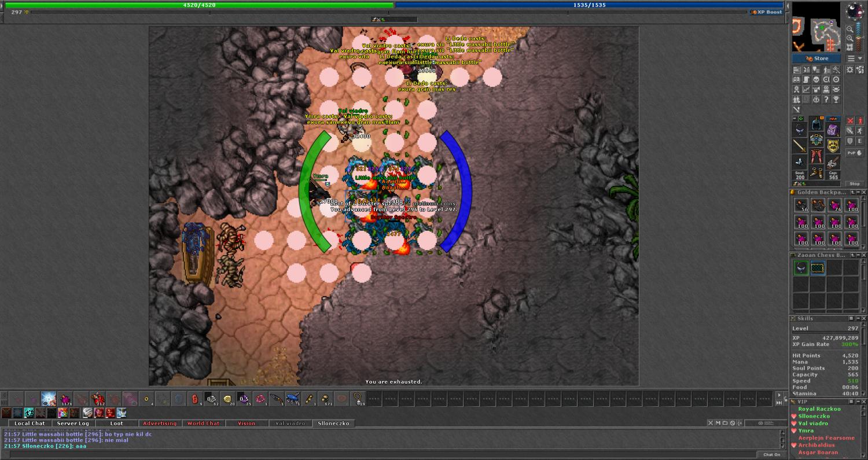The image size is (868, 460).
Task: Click the amulet equipment slot
Action: pyautogui.click(x=799, y=128)
